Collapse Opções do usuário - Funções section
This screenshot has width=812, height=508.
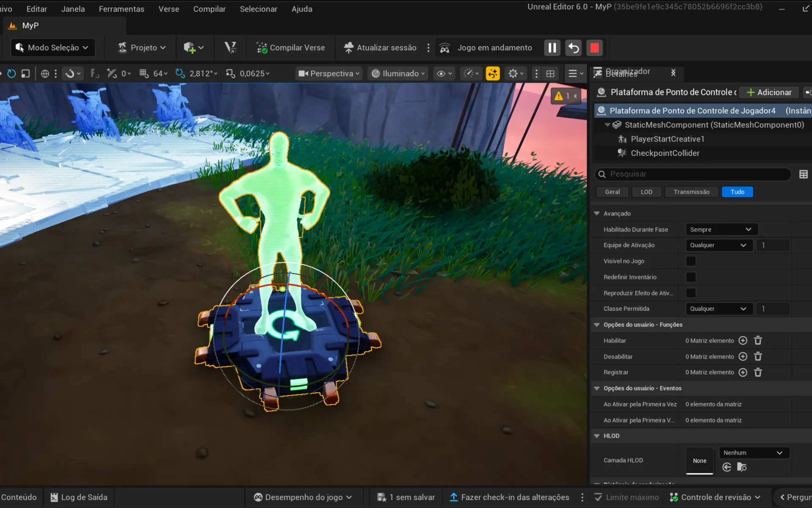click(597, 325)
